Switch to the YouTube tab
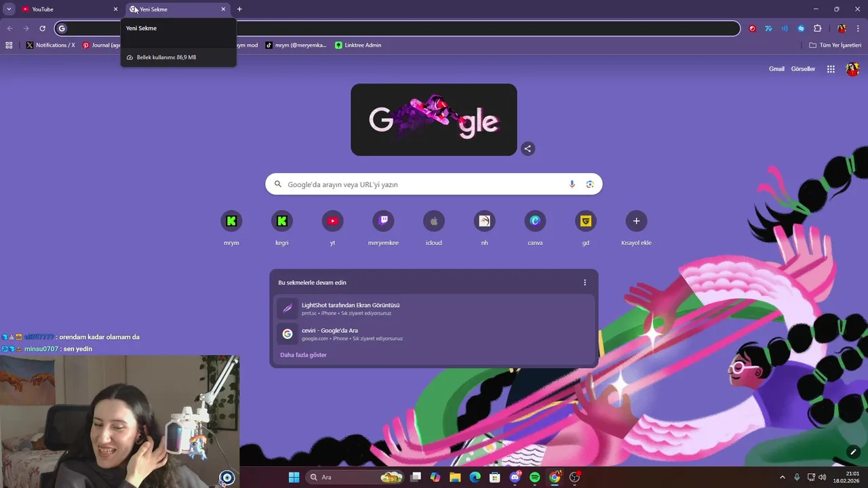The height and width of the screenshot is (488, 868). (x=68, y=9)
